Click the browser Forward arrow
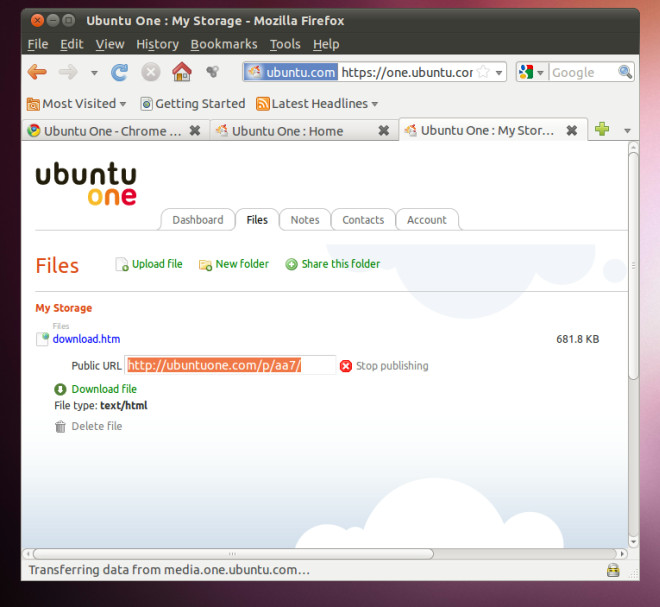The image size is (660, 607). (68, 72)
